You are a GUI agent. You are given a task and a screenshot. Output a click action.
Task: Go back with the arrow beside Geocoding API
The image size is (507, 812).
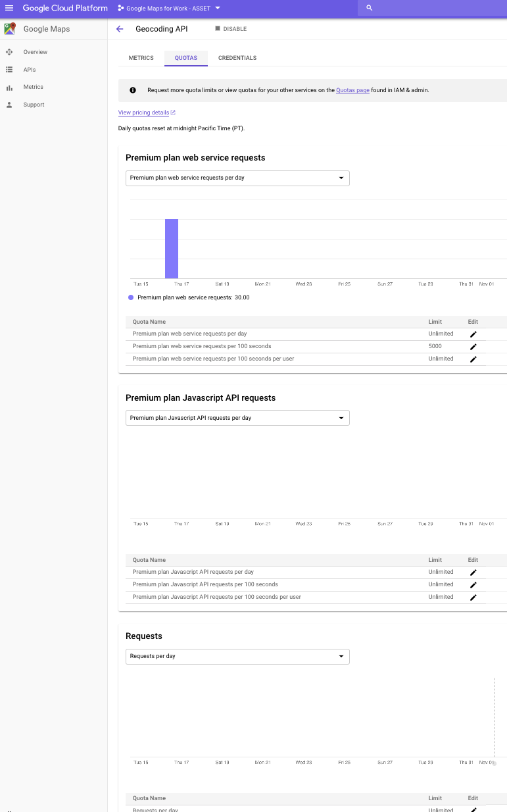tap(120, 29)
